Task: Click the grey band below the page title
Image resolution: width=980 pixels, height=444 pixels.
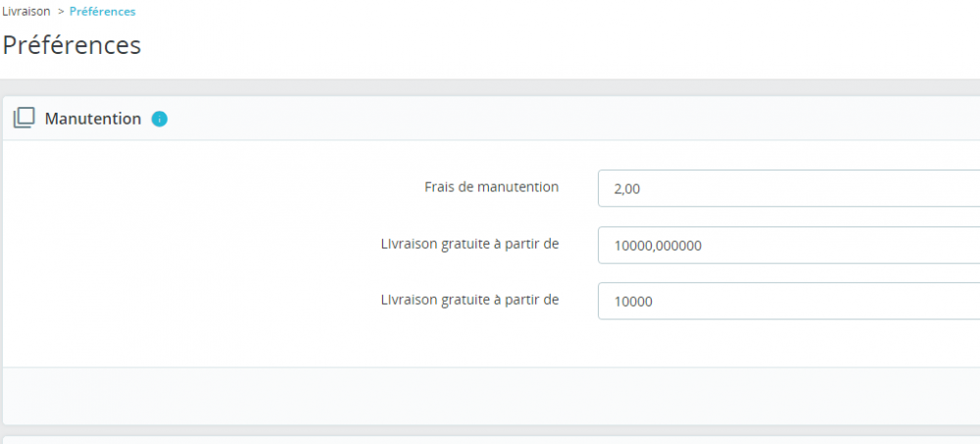Action: click(490, 86)
